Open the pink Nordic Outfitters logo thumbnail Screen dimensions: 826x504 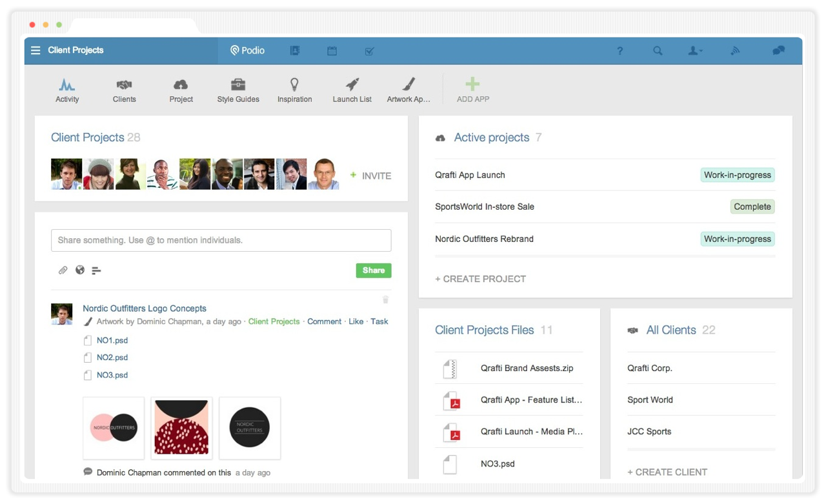tap(114, 428)
